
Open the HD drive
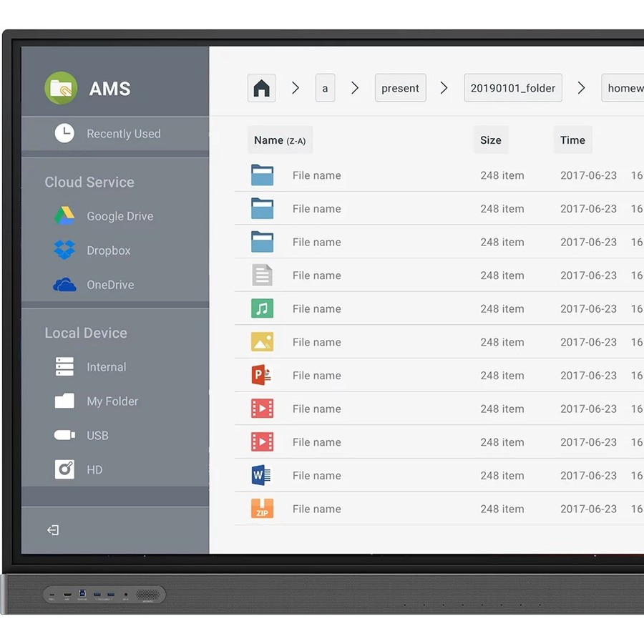(x=94, y=470)
